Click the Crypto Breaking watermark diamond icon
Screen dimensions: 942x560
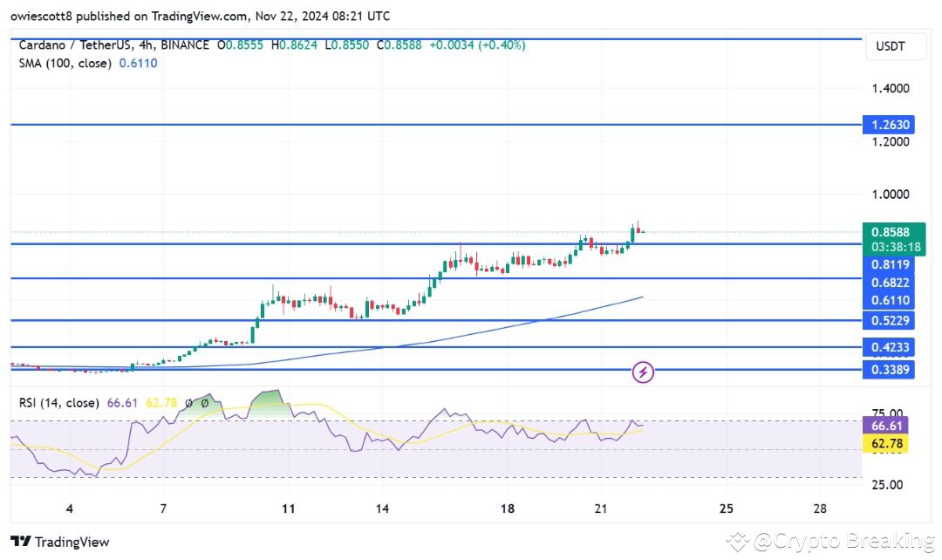click(737, 542)
